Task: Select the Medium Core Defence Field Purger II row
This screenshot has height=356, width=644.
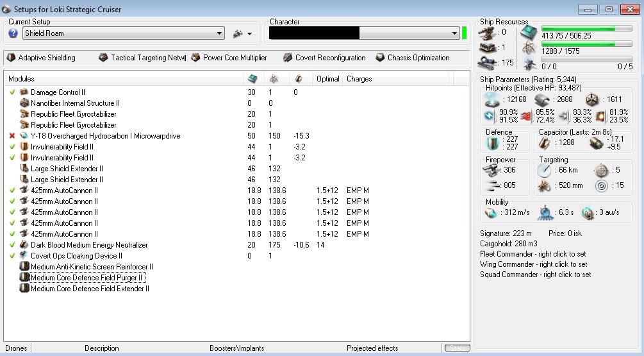Action: [x=236, y=278]
